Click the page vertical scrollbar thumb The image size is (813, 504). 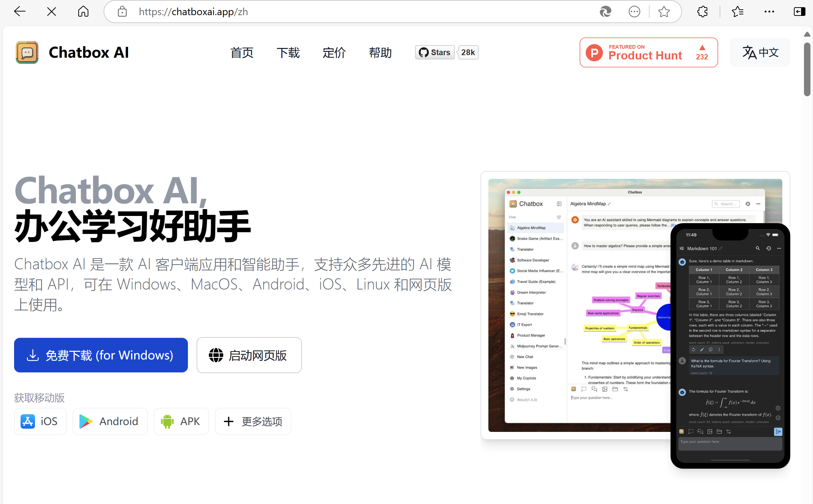[807, 68]
